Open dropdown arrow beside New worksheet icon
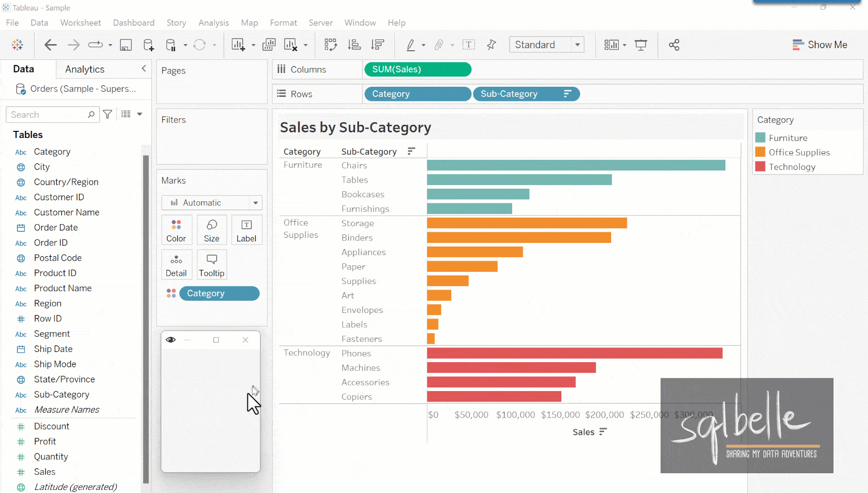The image size is (868, 493). 253,45
